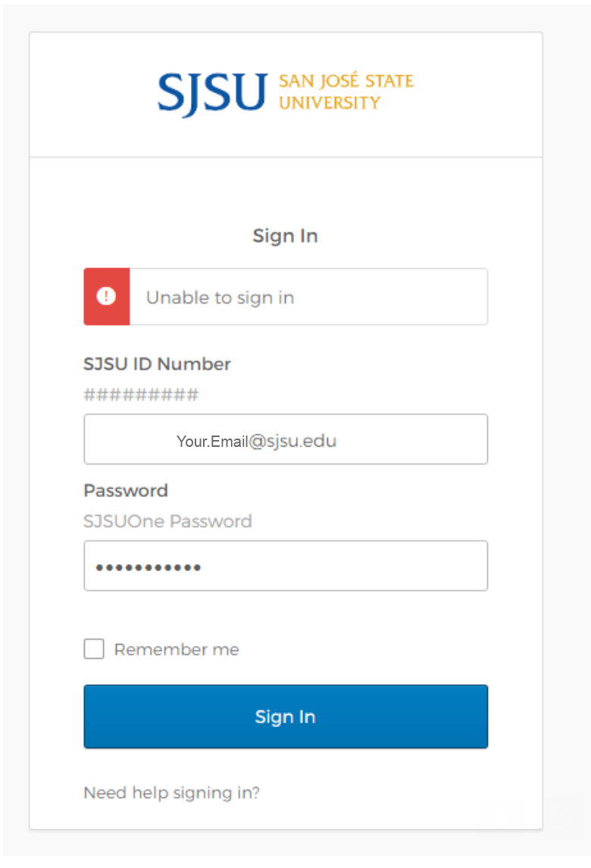The image size is (591, 868).
Task: Click the divider line below the logo header
Action: click(x=286, y=158)
